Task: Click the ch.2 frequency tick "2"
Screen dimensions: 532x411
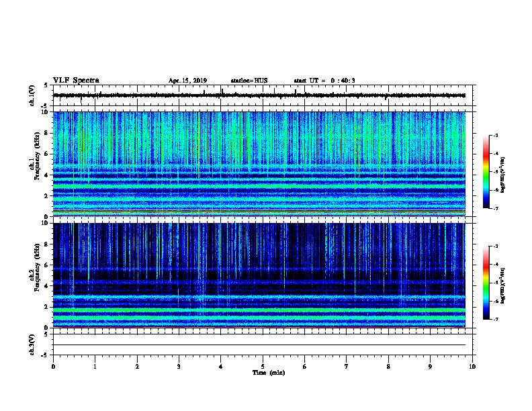Action: (x=47, y=307)
